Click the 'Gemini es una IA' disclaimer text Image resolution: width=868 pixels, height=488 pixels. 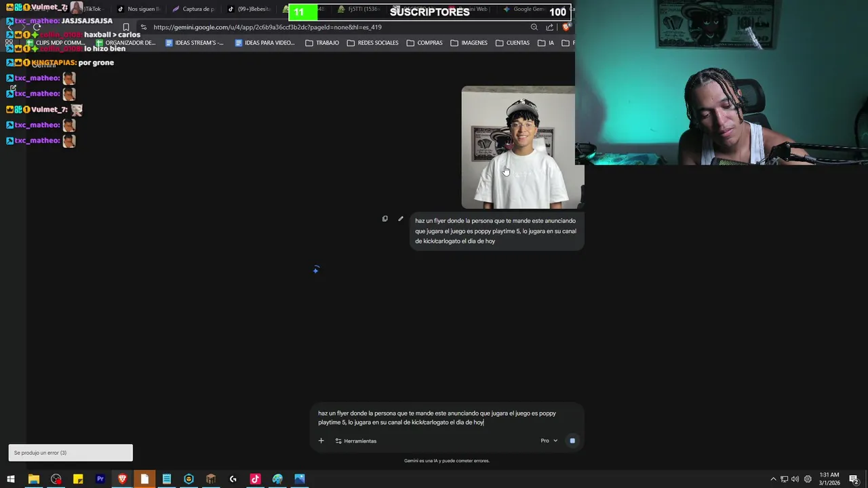(x=446, y=461)
